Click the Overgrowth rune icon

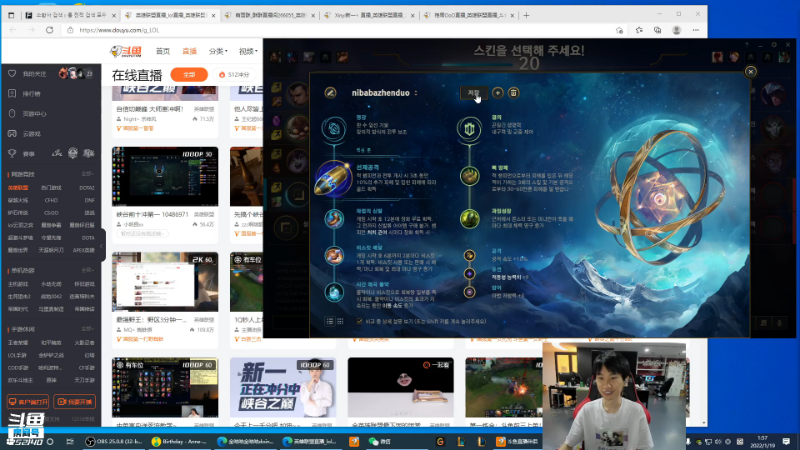469,218
